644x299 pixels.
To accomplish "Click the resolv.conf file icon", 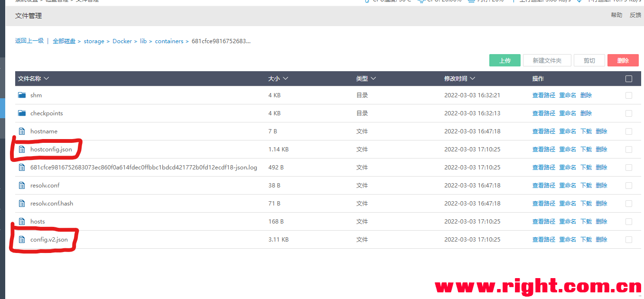I will [22, 186].
